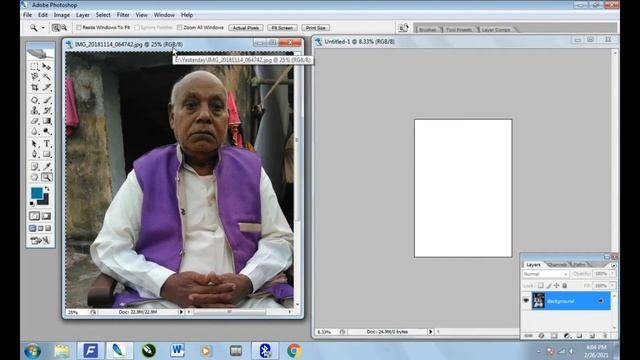
Task: Select the Rectangular Marquee tool
Action: [x=35, y=66]
